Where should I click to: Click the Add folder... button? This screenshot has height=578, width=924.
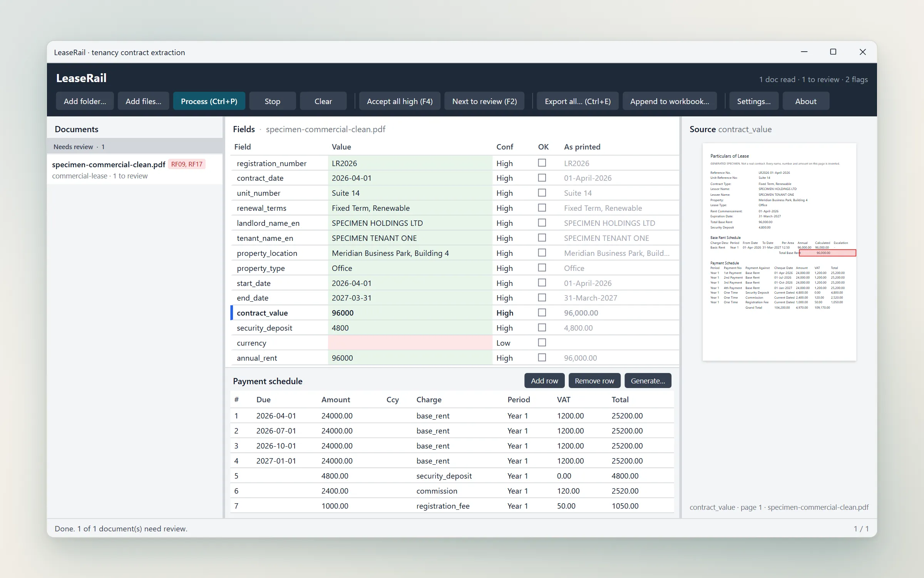tap(85, 101)
